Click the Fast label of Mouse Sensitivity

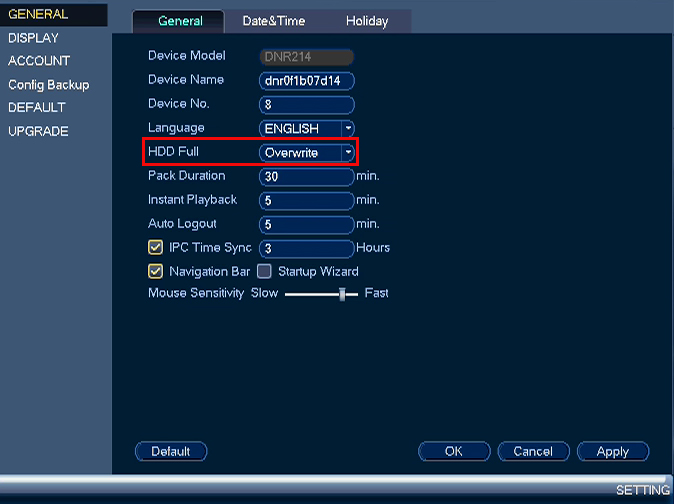point(376,293)
